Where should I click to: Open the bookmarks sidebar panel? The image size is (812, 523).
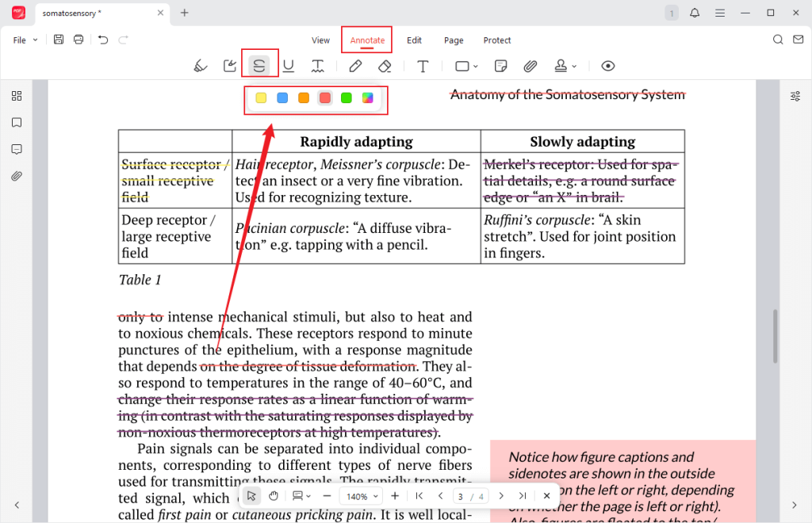(17, 122)
